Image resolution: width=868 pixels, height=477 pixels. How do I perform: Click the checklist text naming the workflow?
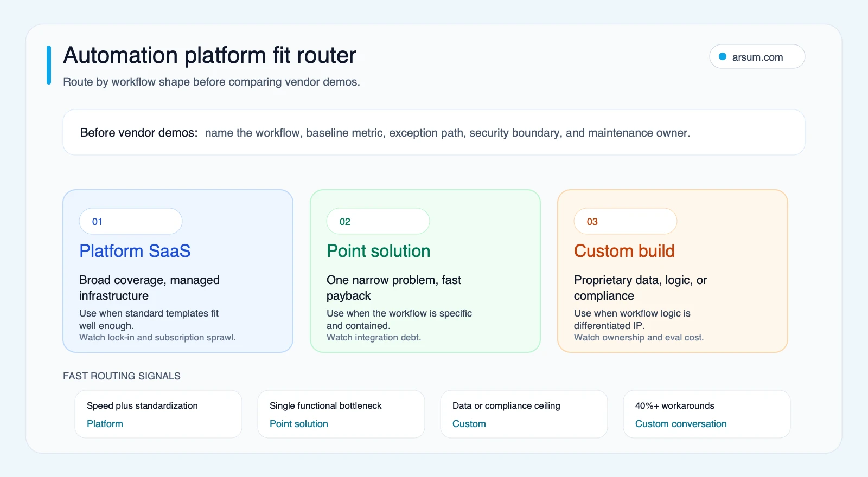448,133
